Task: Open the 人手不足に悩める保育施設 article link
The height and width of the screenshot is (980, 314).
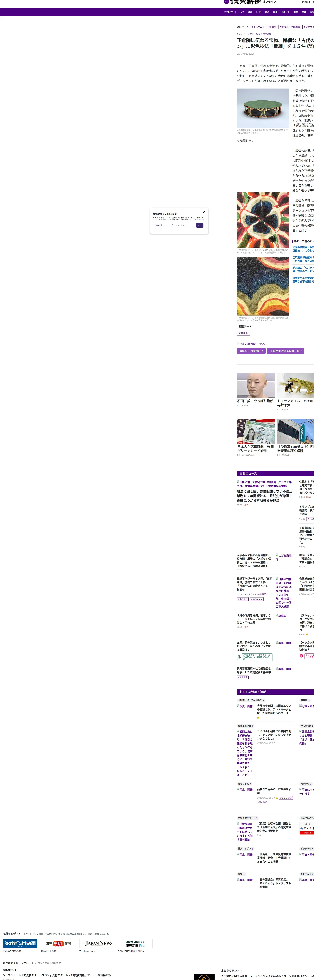Action: click(254, 561)
